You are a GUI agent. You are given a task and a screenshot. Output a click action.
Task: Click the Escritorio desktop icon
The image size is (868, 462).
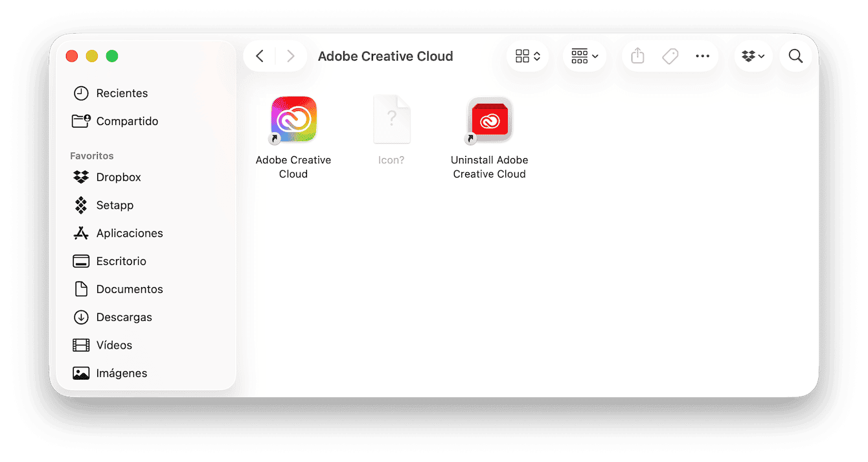click(81, 261)
